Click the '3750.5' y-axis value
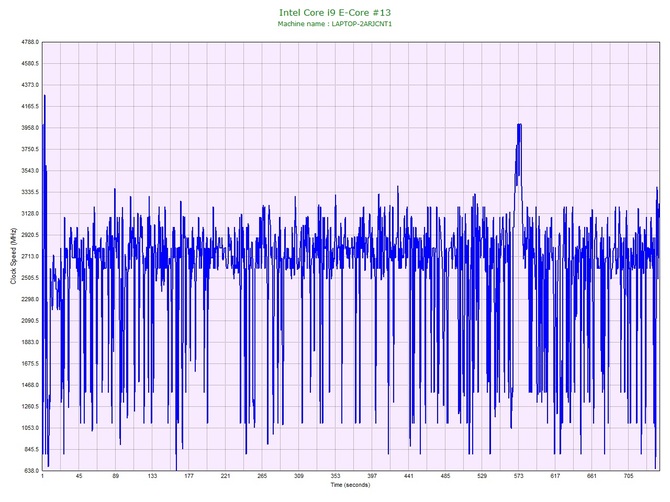This screenshot has width=670, height=502. coord(30,149)
